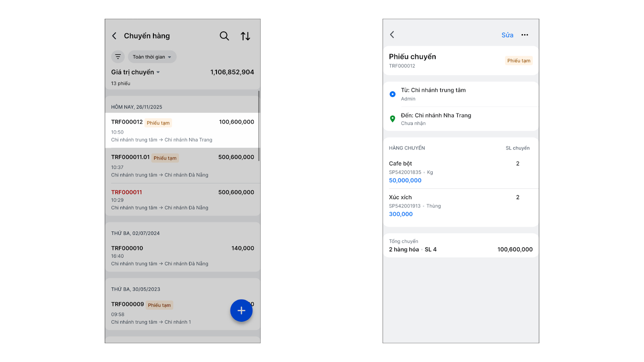Open search in Chuyển hàng list

224,36
